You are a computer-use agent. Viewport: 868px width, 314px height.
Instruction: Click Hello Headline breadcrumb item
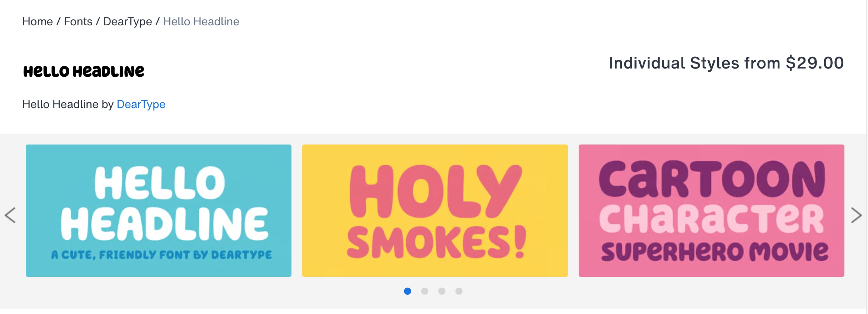click(x=201, y=21)
